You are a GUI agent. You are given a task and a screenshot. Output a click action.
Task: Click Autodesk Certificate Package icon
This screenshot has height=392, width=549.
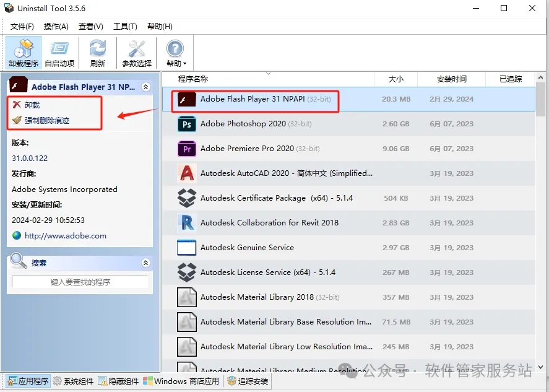point(187,198)
